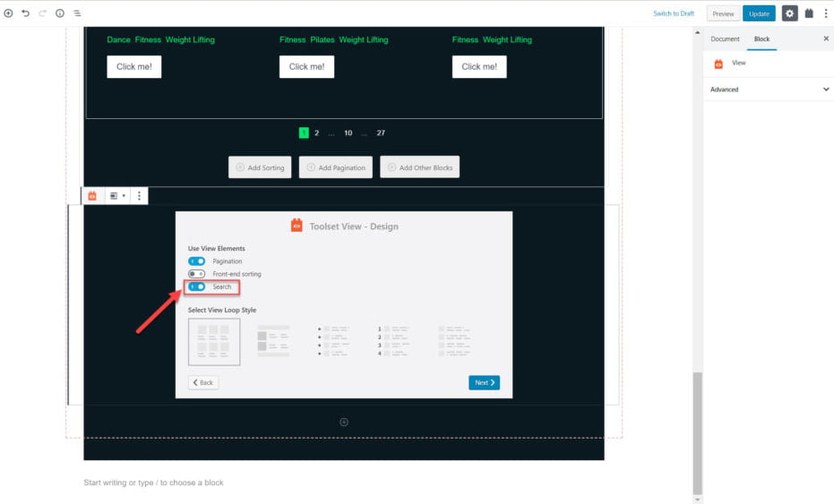
Task: Switch to the Document tab
Action: click(725, 38)
